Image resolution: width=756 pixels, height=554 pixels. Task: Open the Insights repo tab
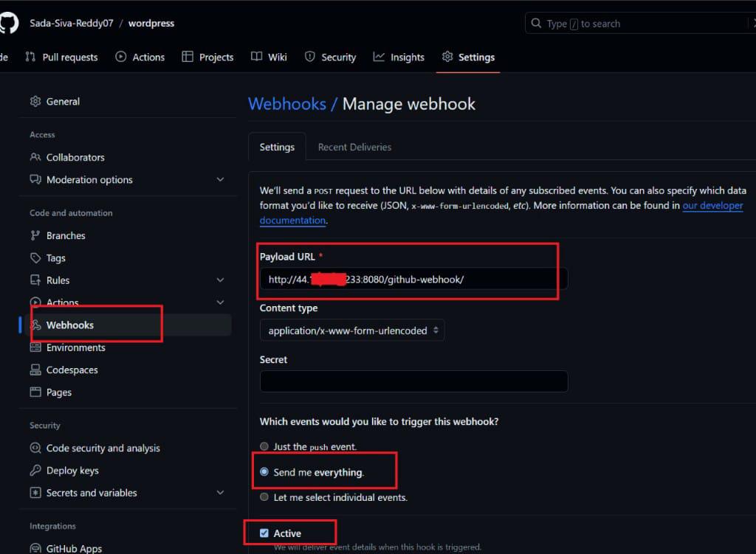(399, 57)
